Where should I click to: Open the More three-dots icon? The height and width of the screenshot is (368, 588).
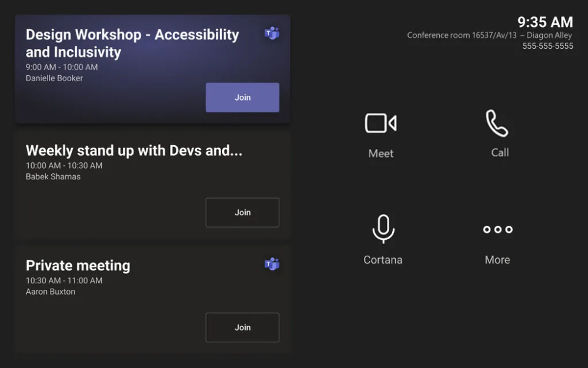tap(497, 229)
